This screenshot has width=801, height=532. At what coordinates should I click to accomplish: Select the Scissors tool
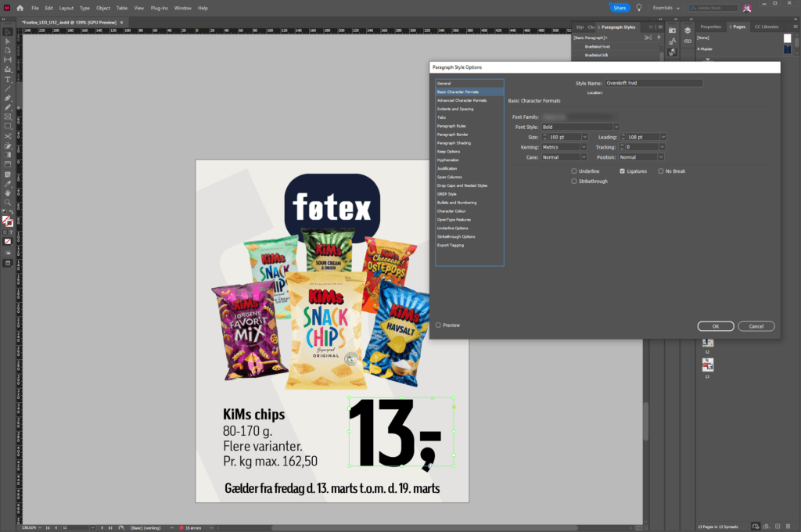click(x=8, y=136)
